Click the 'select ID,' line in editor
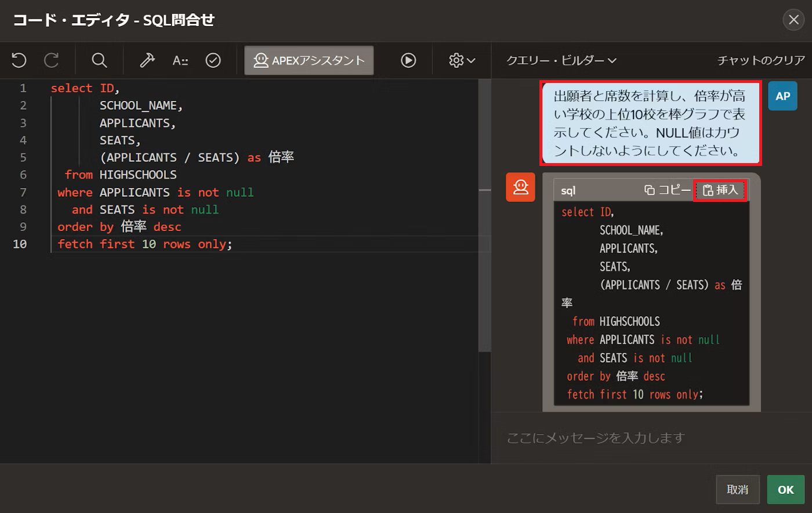This screenshot has height=513, width=812. (x=85, y=88)
